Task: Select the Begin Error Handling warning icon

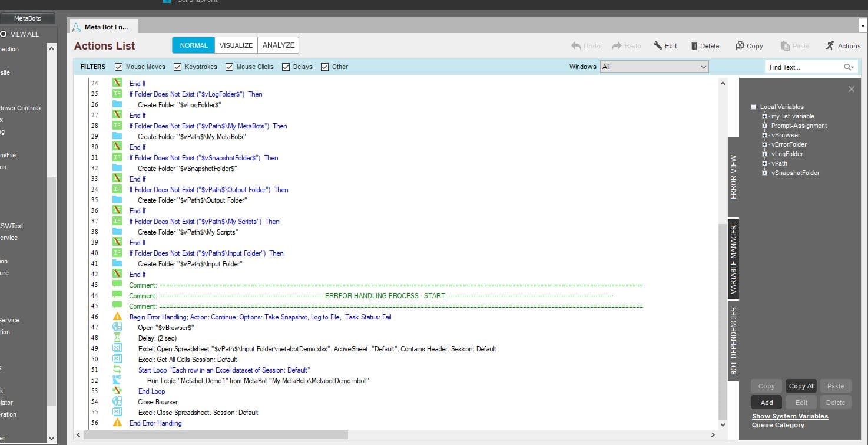Action: click(117, 317)
